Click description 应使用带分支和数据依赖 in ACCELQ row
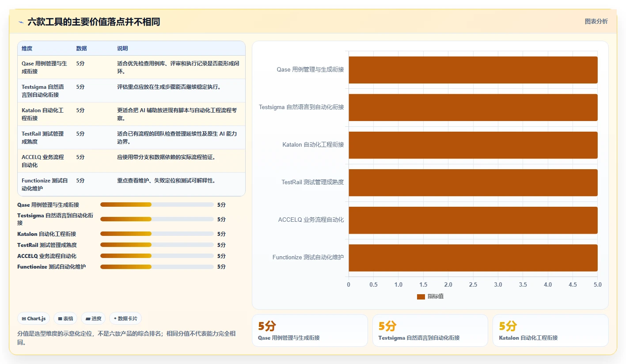 point(166,157)
